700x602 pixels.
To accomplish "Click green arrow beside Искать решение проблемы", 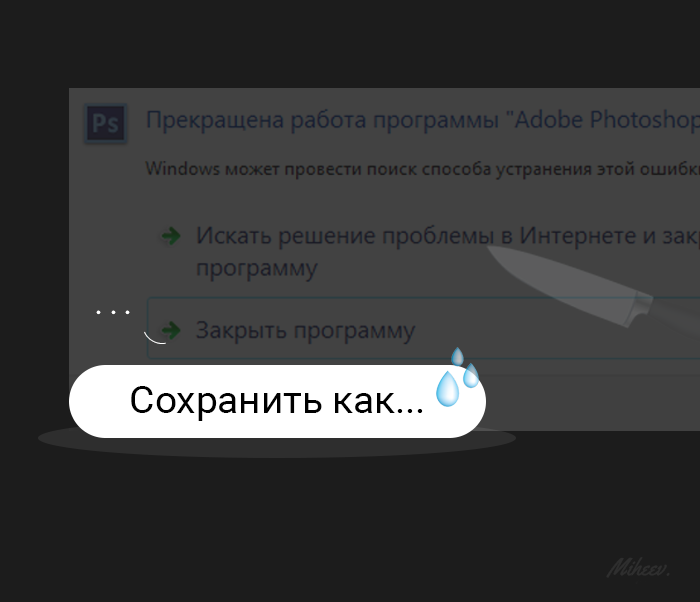I will [x=171, y=236].
